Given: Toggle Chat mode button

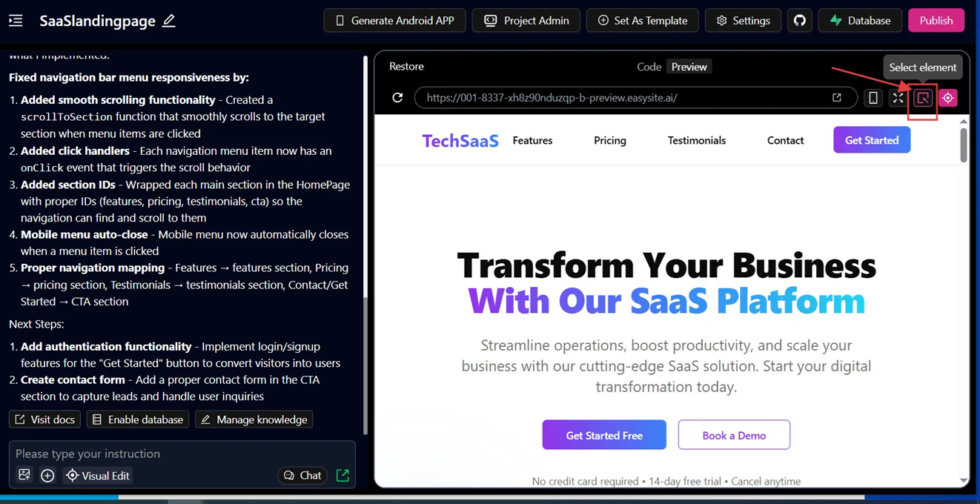Looking at the screenshot, I should [302, 476].
